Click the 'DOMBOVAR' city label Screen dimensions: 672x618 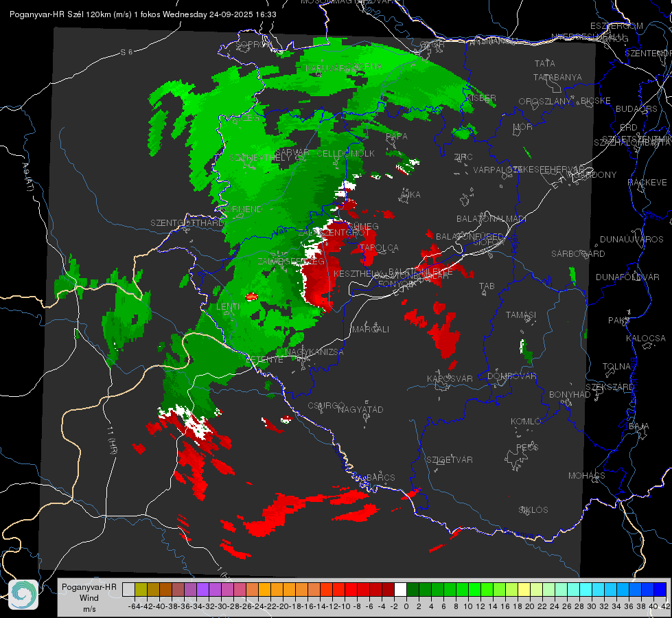tap(512, 376)
